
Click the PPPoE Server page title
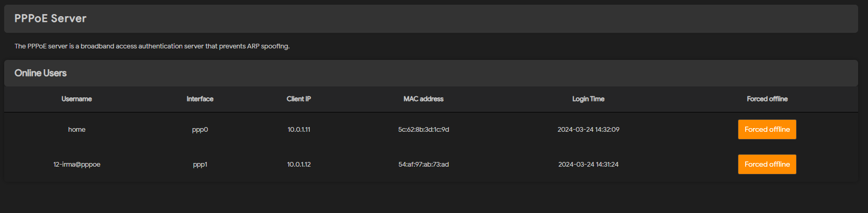[x=51, y=19]
